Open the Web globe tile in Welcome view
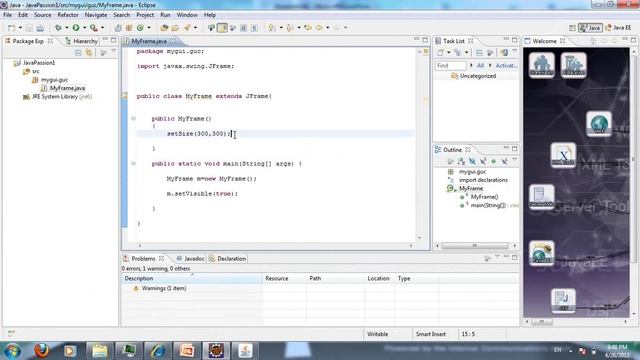Viewport: 640px width, 360px height. 599,124
